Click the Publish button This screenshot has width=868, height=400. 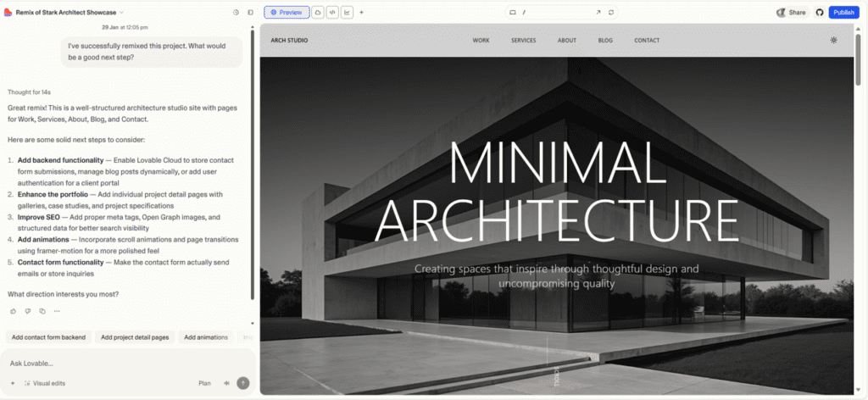tap(843, 12)
